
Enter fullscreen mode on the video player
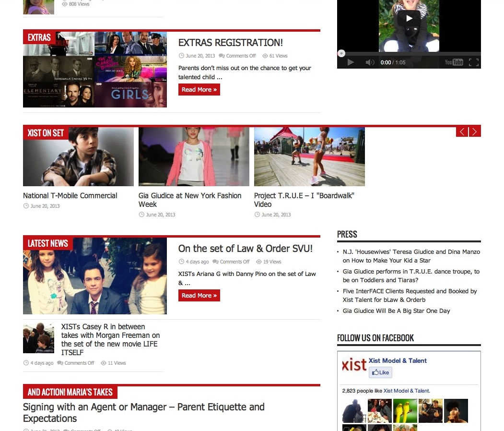474,62
